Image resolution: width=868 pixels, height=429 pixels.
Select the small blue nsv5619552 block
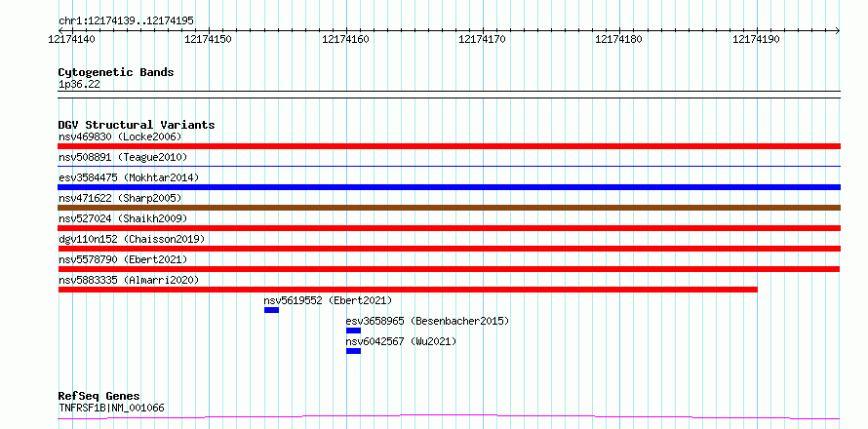coord(271,310)
